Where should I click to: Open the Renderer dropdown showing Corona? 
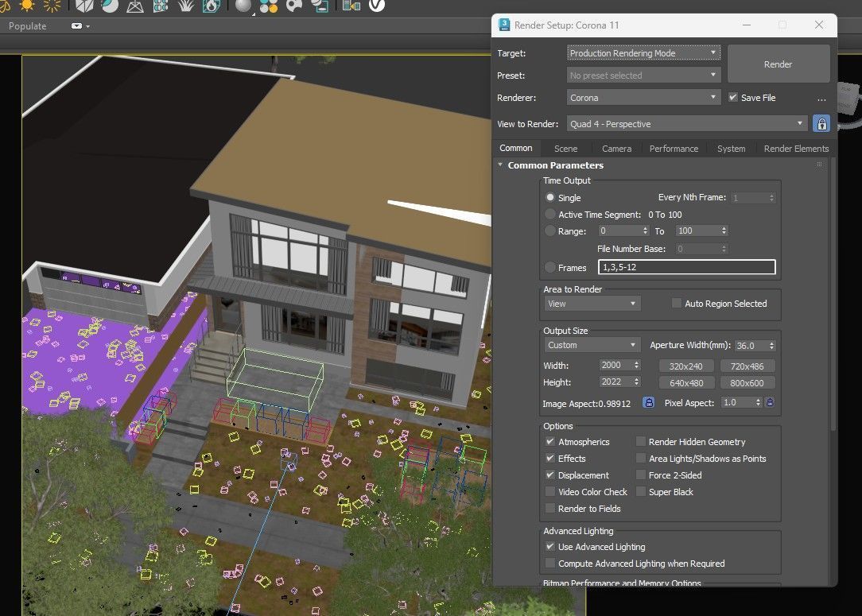[643, 97]
